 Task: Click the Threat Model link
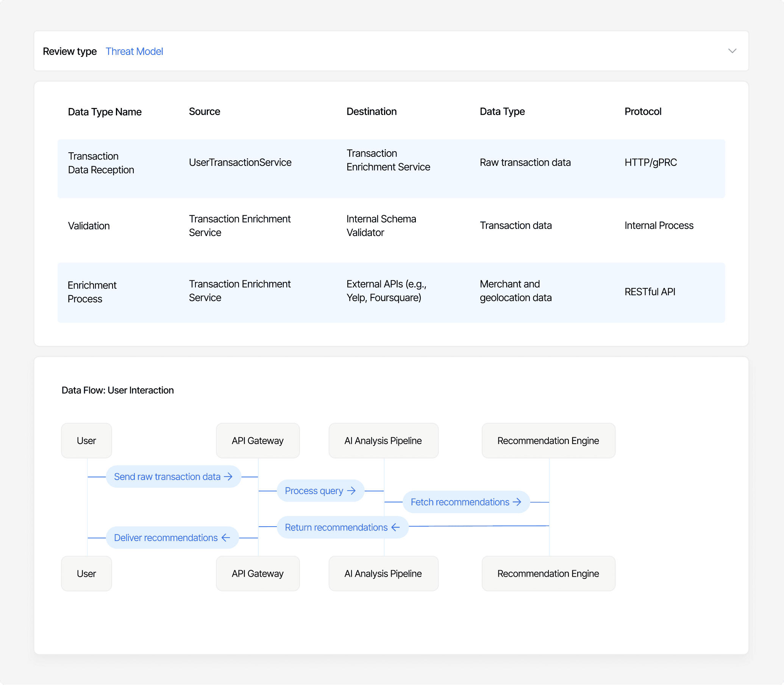click(x=134, y=51)
